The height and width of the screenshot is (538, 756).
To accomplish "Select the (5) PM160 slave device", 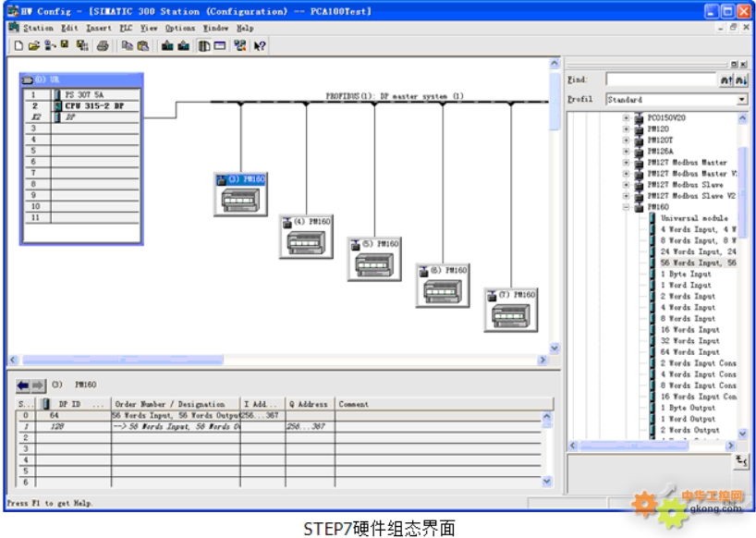I will 374,260.
